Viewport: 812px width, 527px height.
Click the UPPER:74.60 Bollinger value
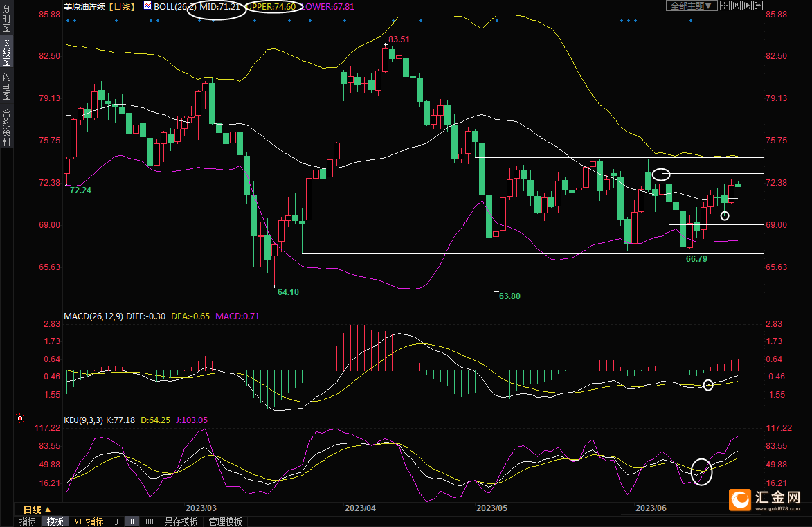[x=271, y=7]
